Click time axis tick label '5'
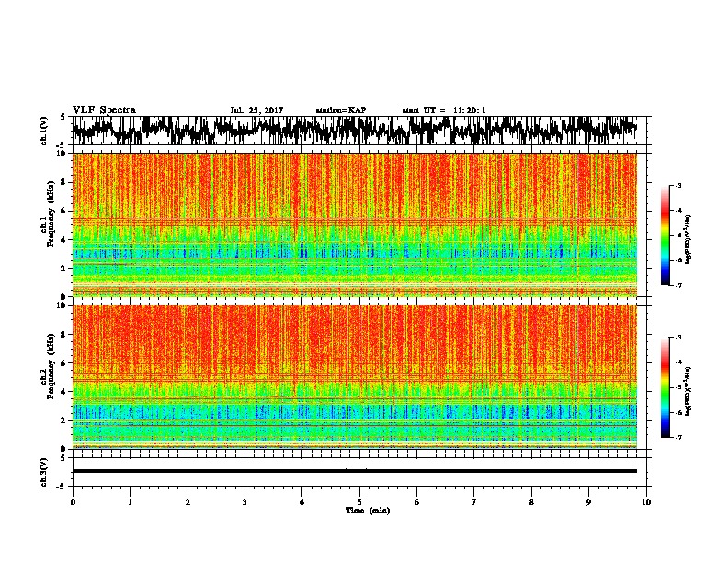 point(359,502)
